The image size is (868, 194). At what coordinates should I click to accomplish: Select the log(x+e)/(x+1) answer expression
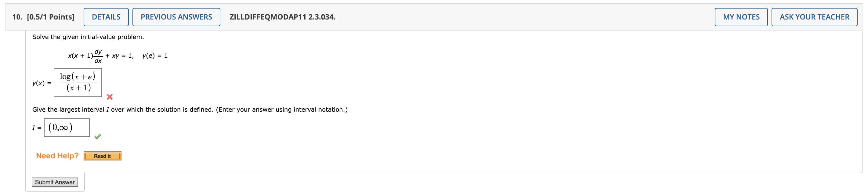(x=78, y=83)
